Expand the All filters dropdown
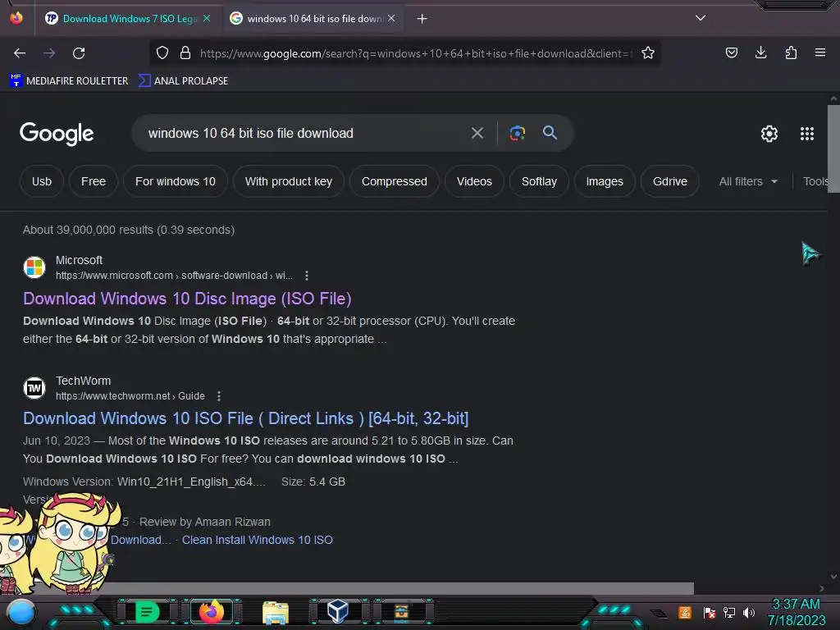Screen dimensions: 840x630 coord(748,181)
